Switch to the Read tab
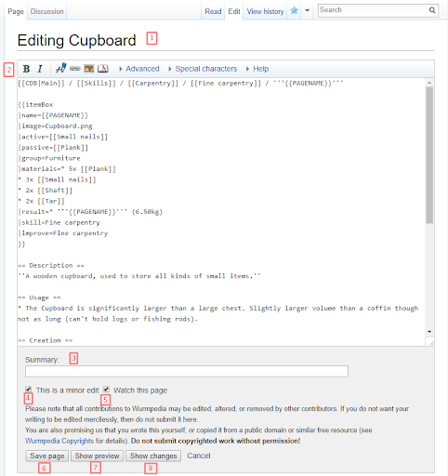448x476 pixels. pyautogui.click(x=213, y=11)
